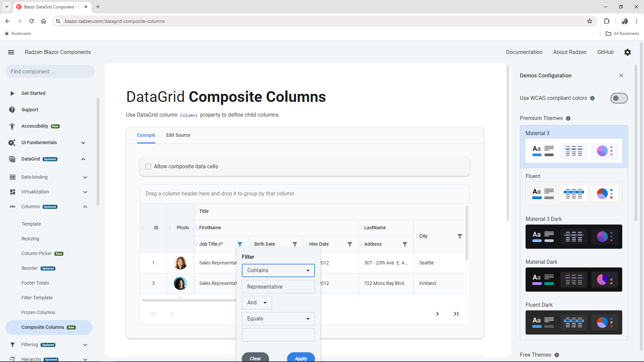Open the Frozen Columns demo
This screenshot has width=644, height=362.
[38, 312]
